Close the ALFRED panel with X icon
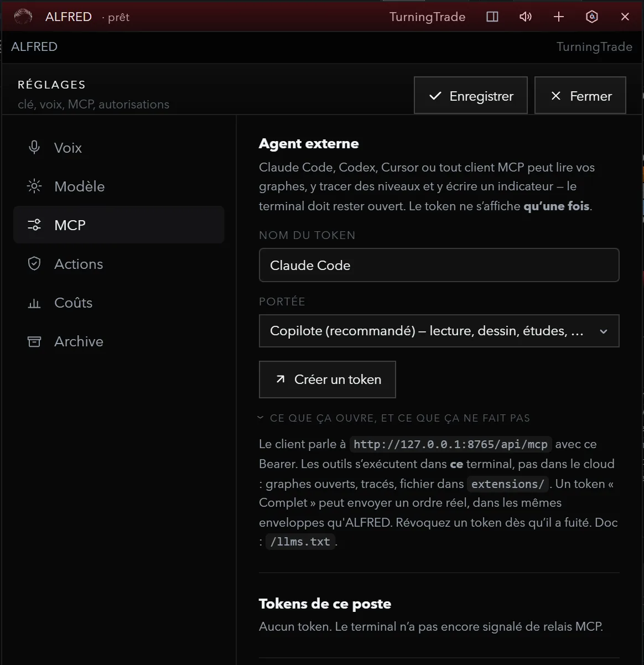The image size is (644, 665). 625,17
